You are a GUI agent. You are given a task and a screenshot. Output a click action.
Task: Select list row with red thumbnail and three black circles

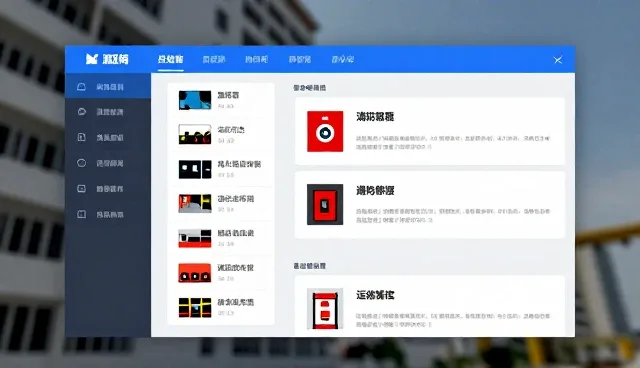[221, 273]
